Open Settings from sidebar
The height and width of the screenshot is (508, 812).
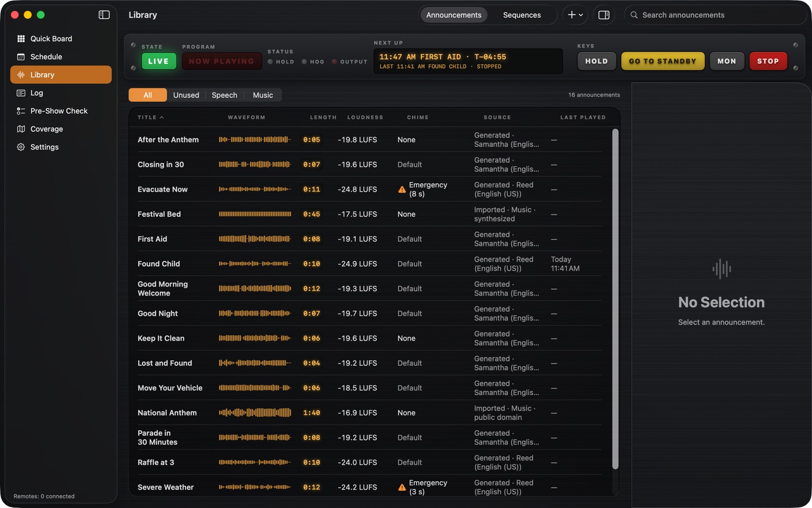click(61, 147)
